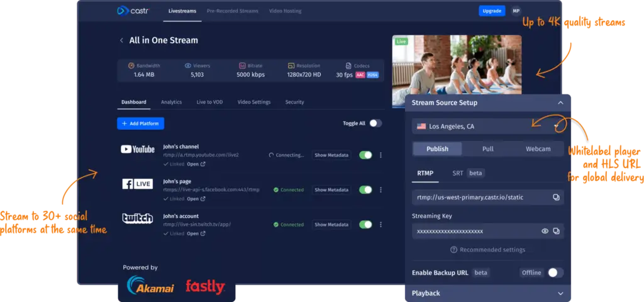The image size is (644, 302).
Task: Click the Offline backup status label
Action: pos(531,273)
